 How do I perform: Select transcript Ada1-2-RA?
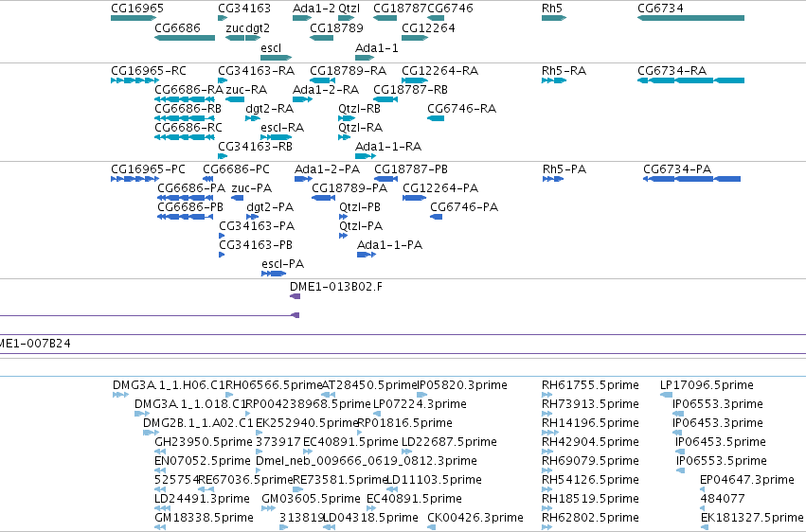(302, 99)
